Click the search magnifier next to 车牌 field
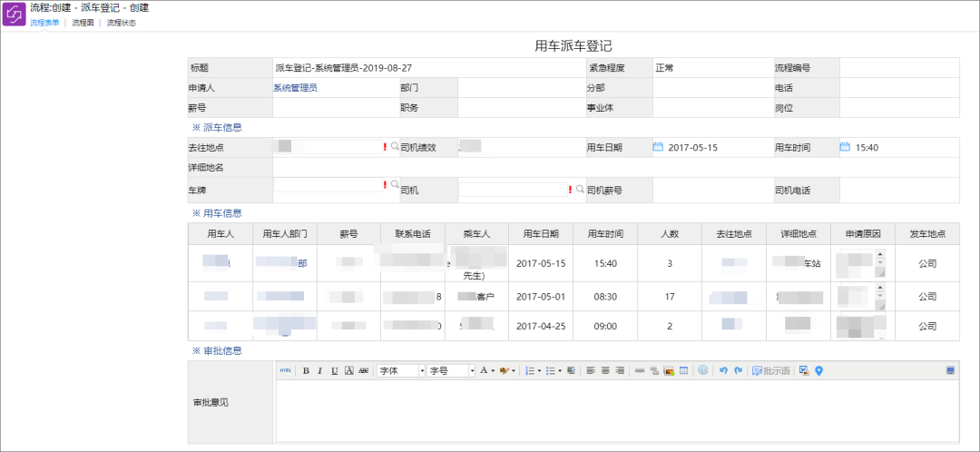 click(395, 185)
